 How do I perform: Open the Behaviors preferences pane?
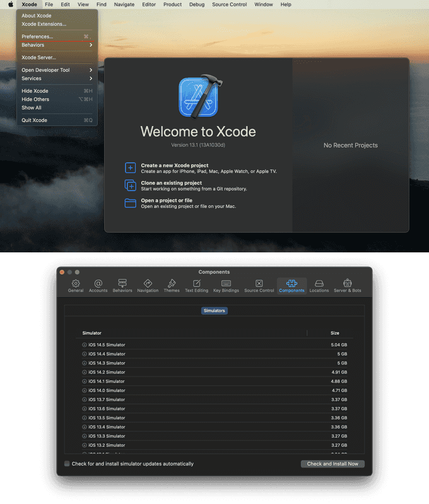click(122, 286)
